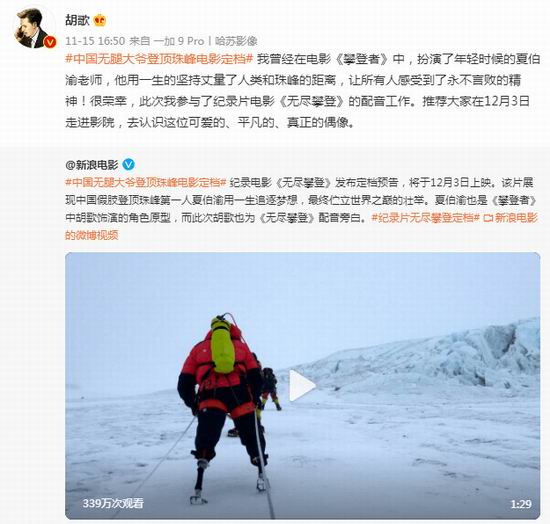The width and height of the screenshot is (550, 524).
Task: Click the crown membership badge beside 胡歌
Action: point(100,20)
